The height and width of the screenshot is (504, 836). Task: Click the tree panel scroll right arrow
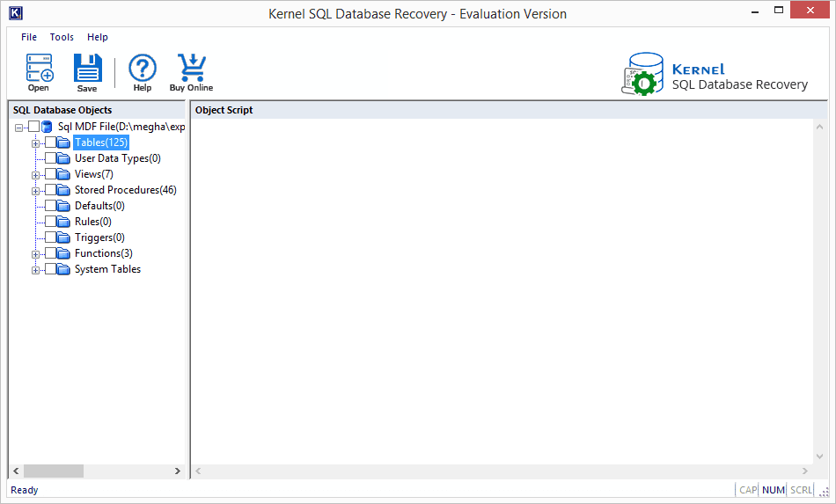[x=178, y=471]
